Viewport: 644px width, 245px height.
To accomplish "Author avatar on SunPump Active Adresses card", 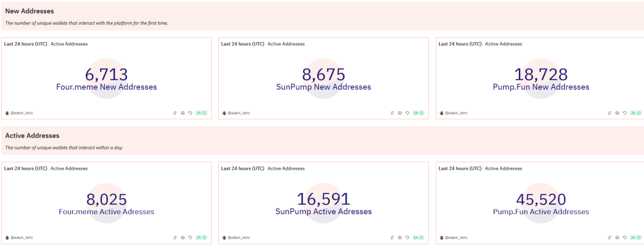I will tap(225, 237).
